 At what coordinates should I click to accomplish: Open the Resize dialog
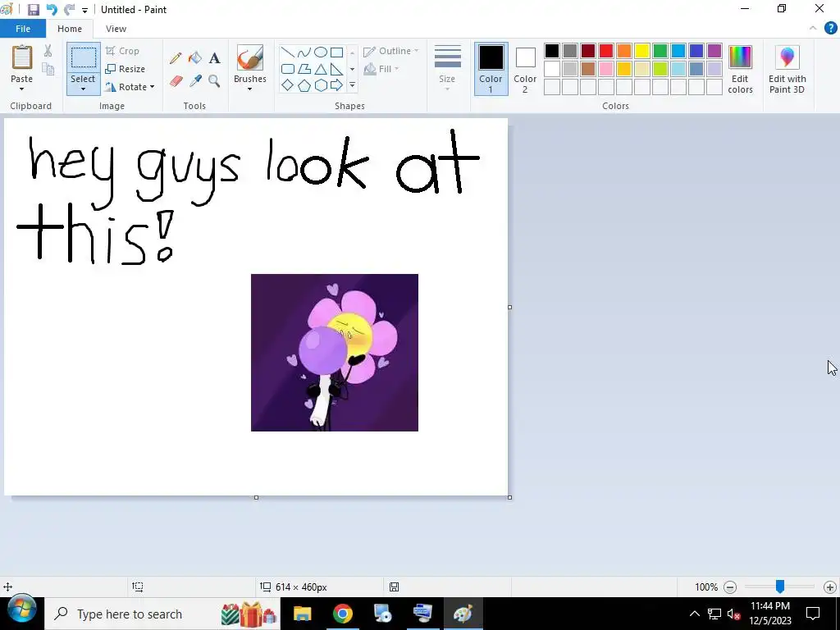[126, 69]
